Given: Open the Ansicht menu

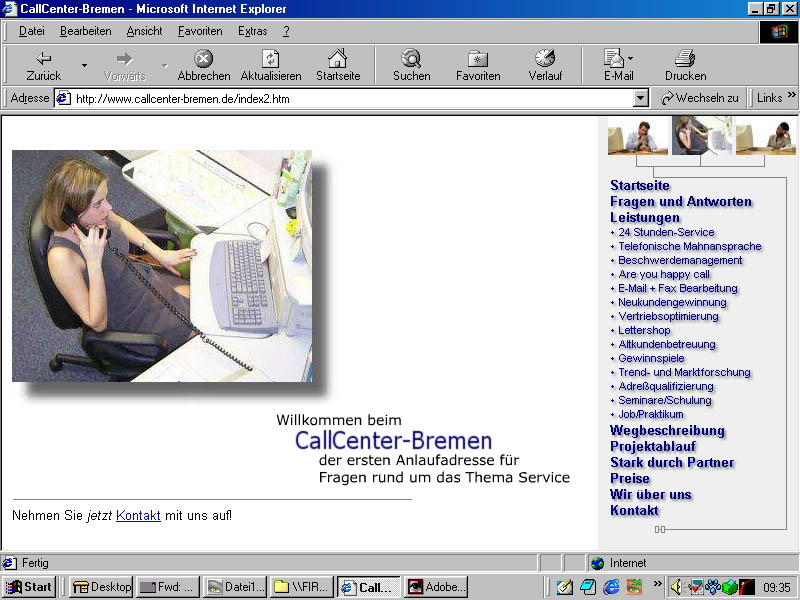Looking at the screenshot, I should [144, 31].
